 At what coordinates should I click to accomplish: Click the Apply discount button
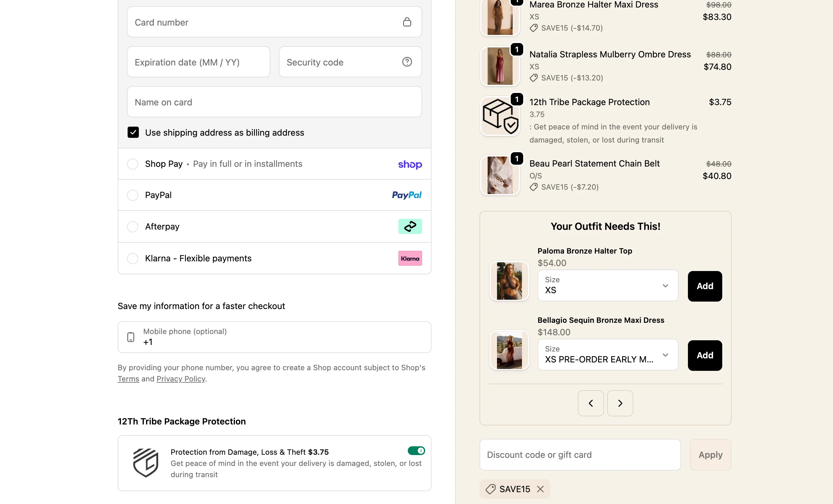pos(710,455)
